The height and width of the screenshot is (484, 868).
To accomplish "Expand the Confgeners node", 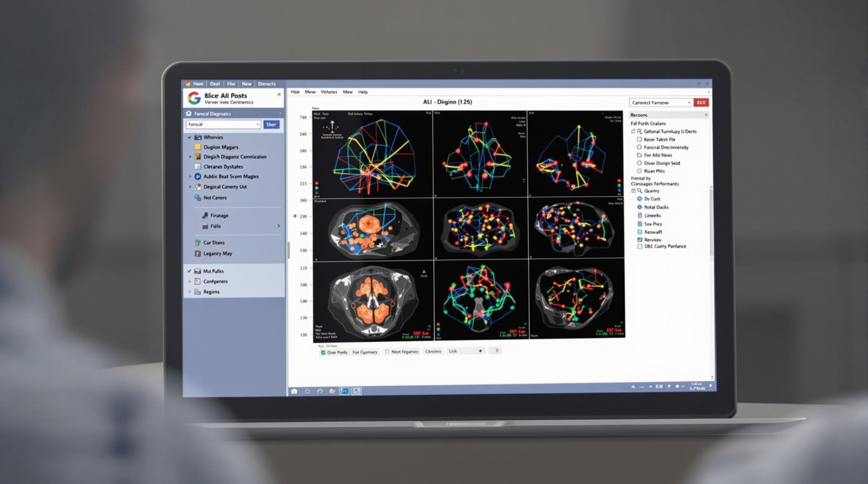I will coord(190,281).
